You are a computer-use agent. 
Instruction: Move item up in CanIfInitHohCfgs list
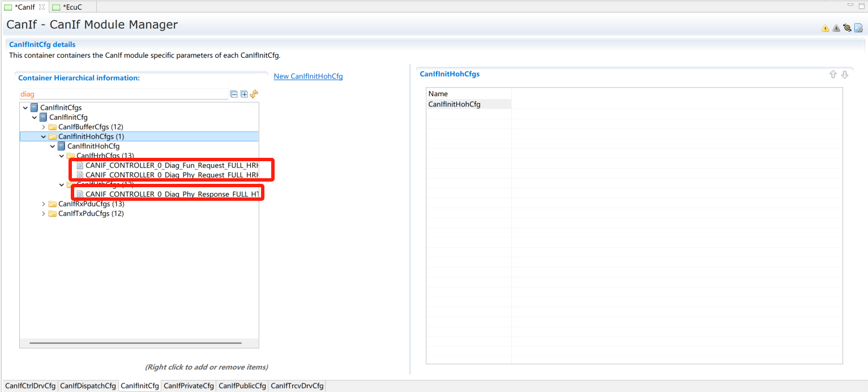833,75
